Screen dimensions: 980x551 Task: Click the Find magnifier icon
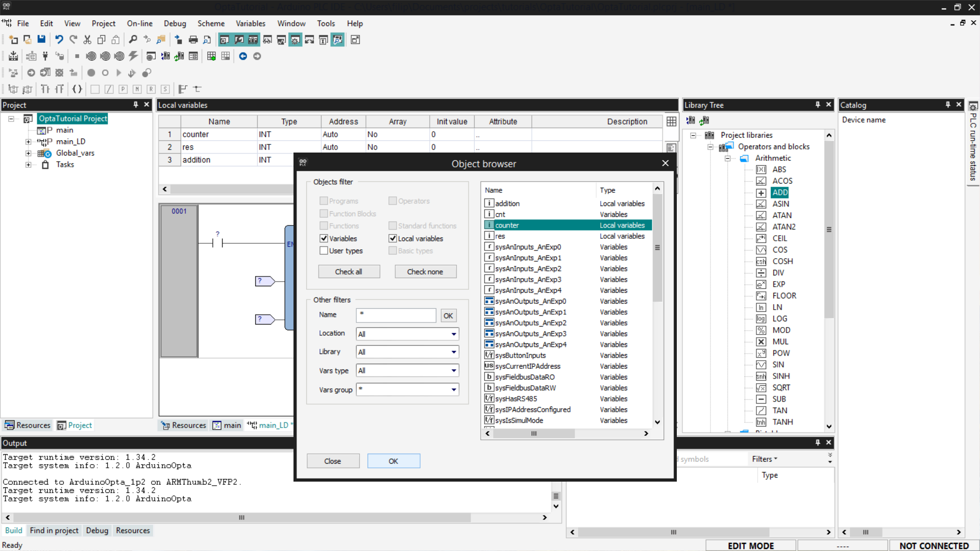133,40
